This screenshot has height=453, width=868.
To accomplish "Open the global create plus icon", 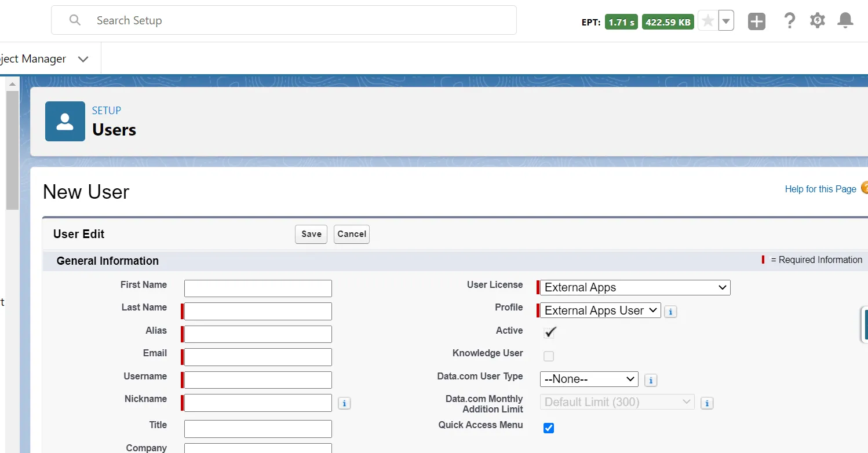I will [x=756, y=21].
